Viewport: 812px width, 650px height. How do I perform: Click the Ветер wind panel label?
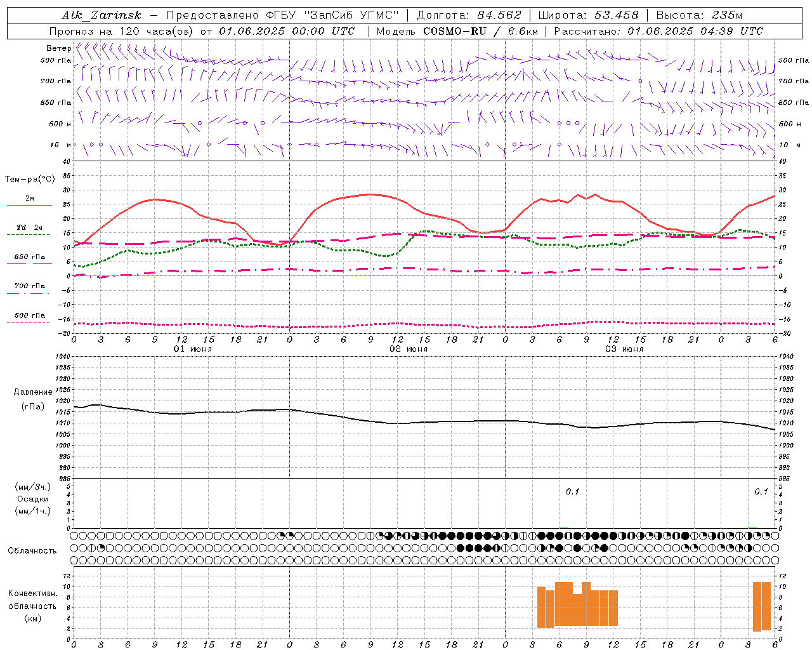click(58, 48)
